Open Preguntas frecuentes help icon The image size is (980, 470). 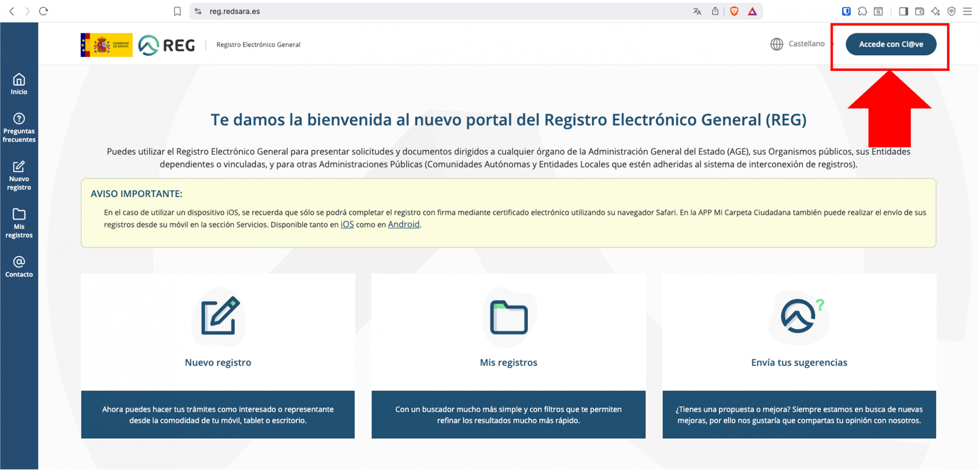(19, 127)
